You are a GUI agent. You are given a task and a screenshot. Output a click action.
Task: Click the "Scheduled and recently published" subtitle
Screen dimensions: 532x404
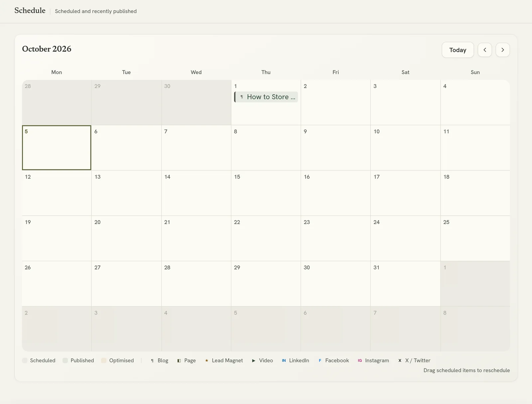coord(96,11)
